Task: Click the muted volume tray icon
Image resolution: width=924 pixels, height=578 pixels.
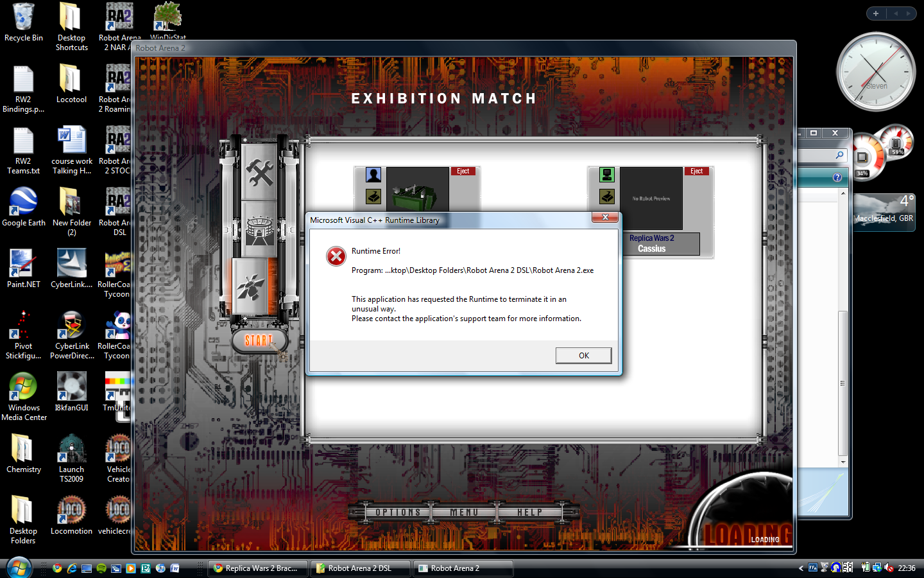Action: tap(889, 568)
